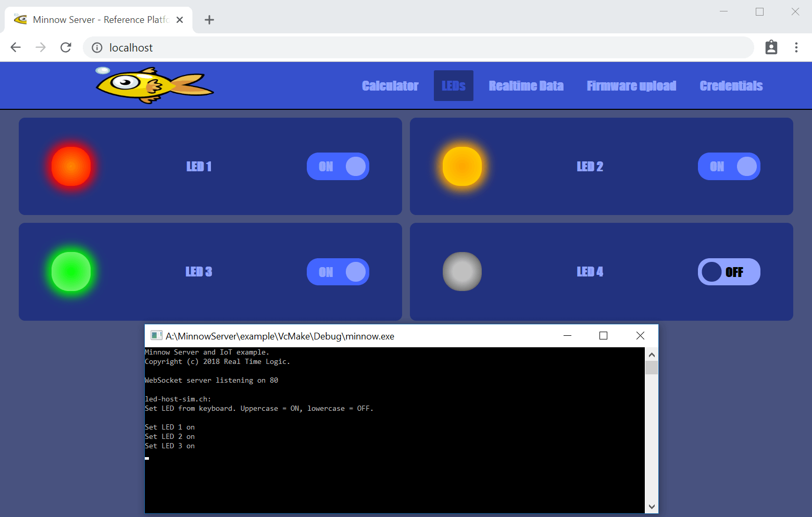Open the browser profile icon

(771, 47)
